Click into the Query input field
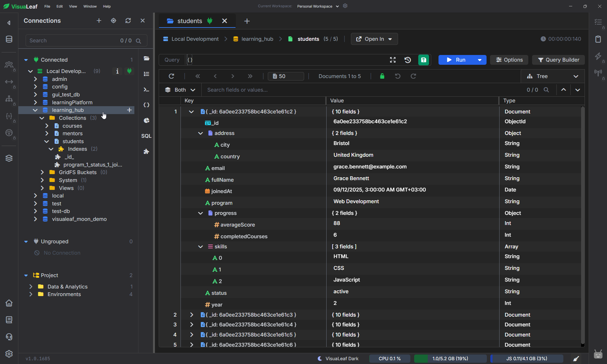607x364 pixels. point(286,60)
